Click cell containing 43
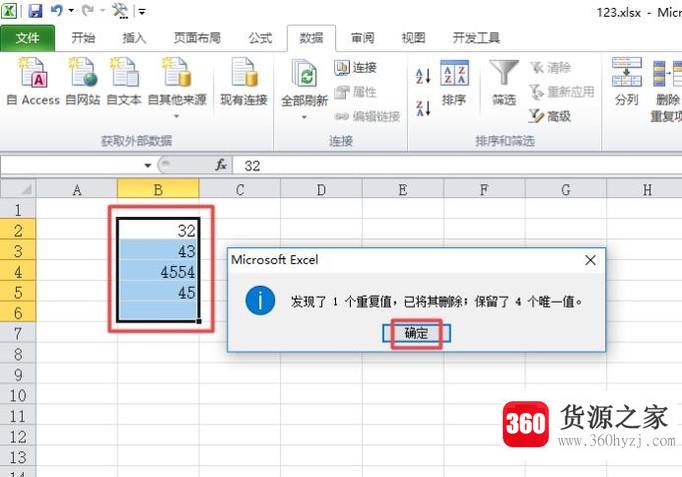 click(x=158, y=251)
